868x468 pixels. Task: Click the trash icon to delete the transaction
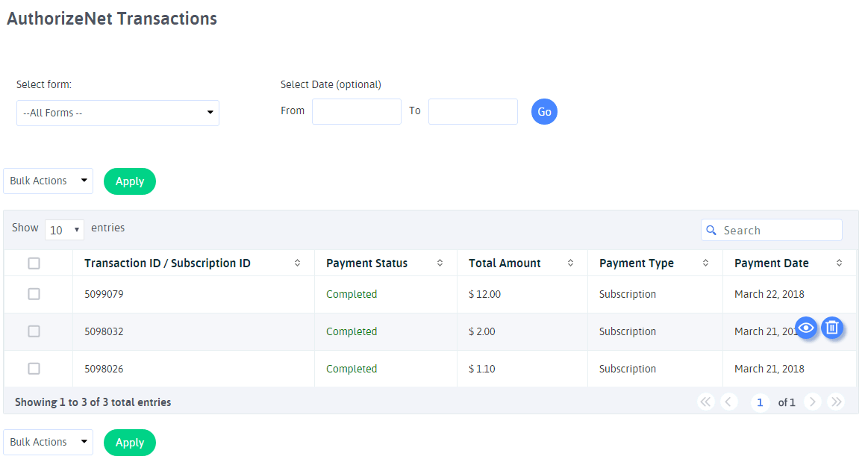click(832, 327)
